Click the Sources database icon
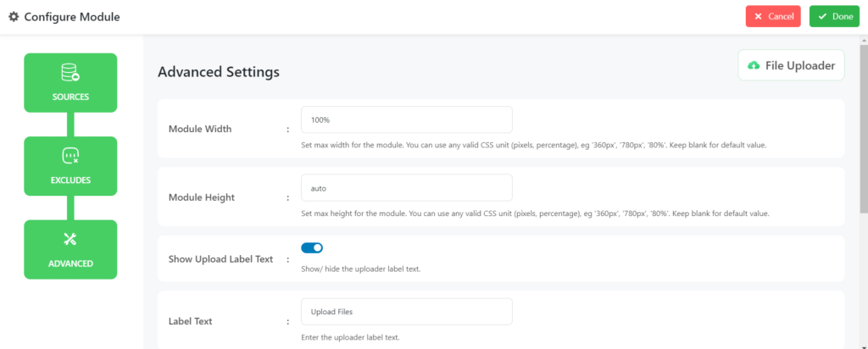 pos(70,73)
